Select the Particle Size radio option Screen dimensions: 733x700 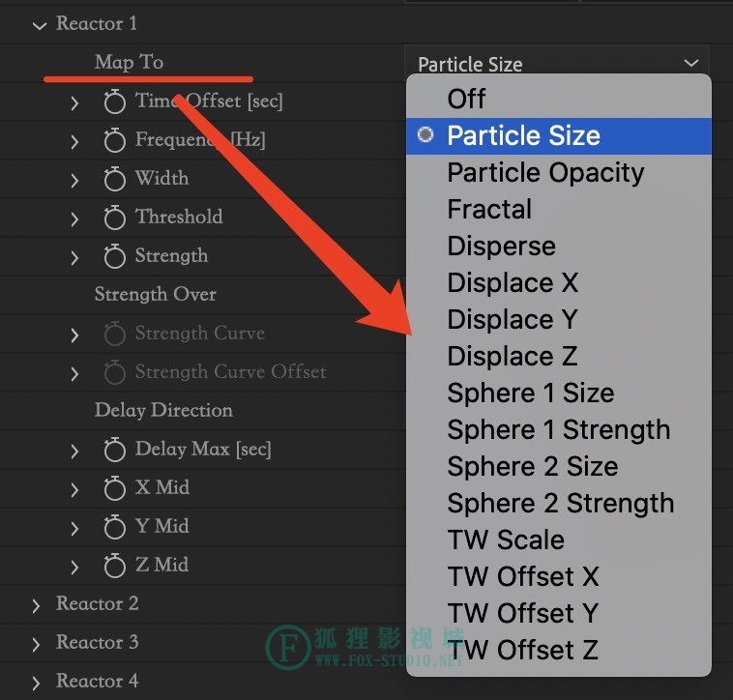(559, 136)
